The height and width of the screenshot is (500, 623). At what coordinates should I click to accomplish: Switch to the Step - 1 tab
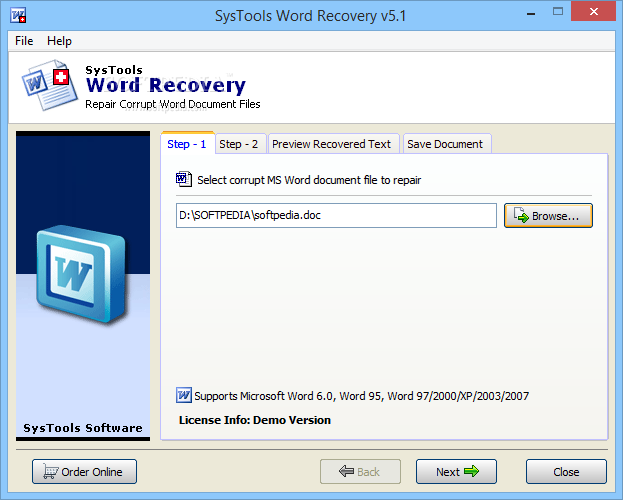(x=187, y=144)
